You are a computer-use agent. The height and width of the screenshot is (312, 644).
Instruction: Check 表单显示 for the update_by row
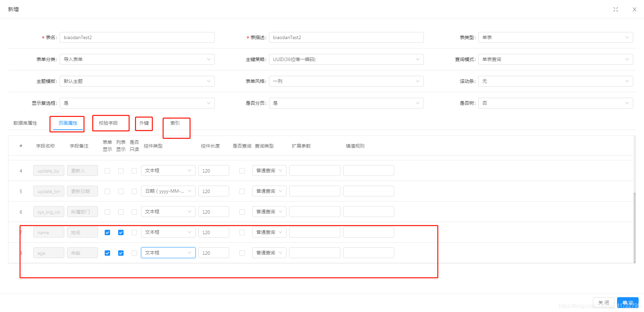pos(107,171)
